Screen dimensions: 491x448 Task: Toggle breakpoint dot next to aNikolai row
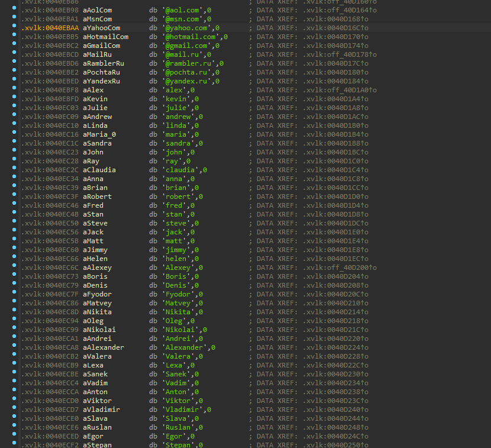(14, 330)
